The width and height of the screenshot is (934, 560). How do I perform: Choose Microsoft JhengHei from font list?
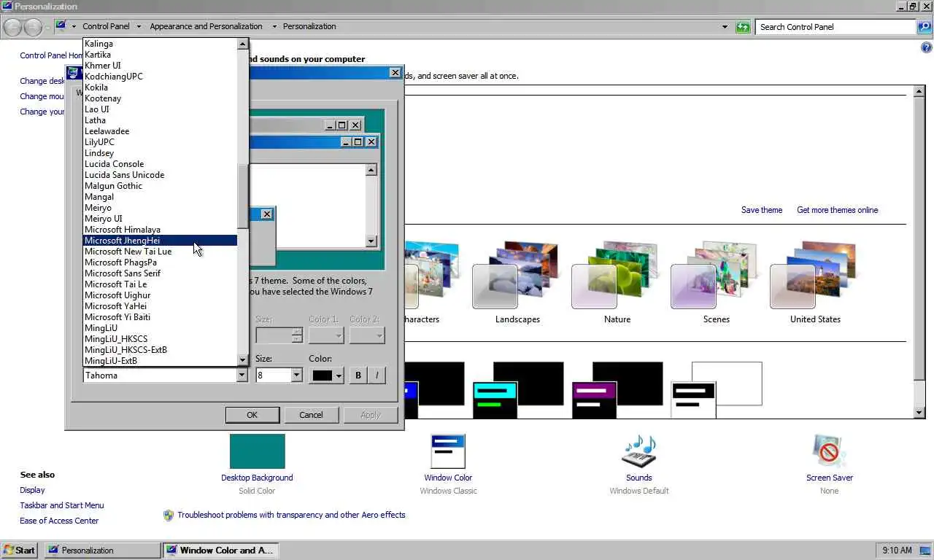[160, 241]
